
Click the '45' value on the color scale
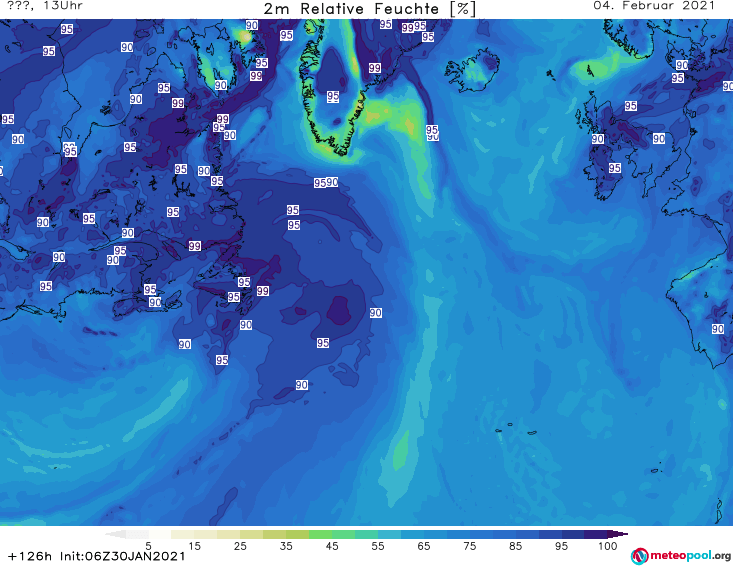(332, 546)
